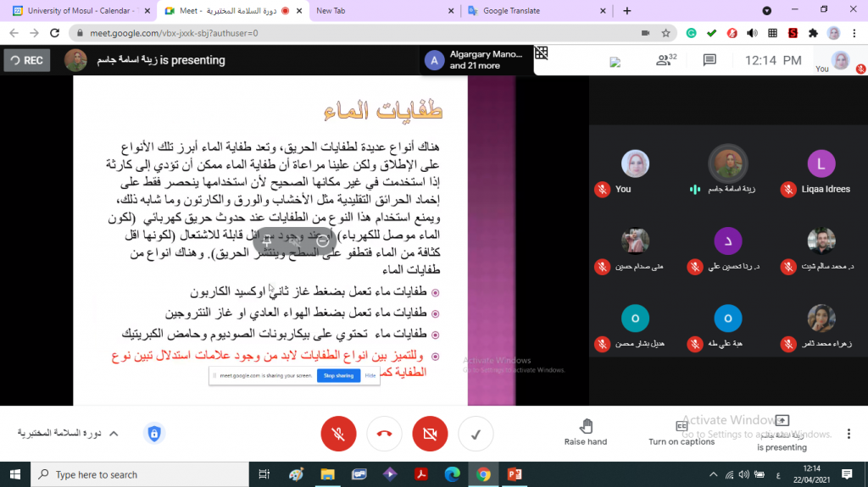The image size is (868, 487).
Task: Turn on captions
Action: [x=682, y=432]
